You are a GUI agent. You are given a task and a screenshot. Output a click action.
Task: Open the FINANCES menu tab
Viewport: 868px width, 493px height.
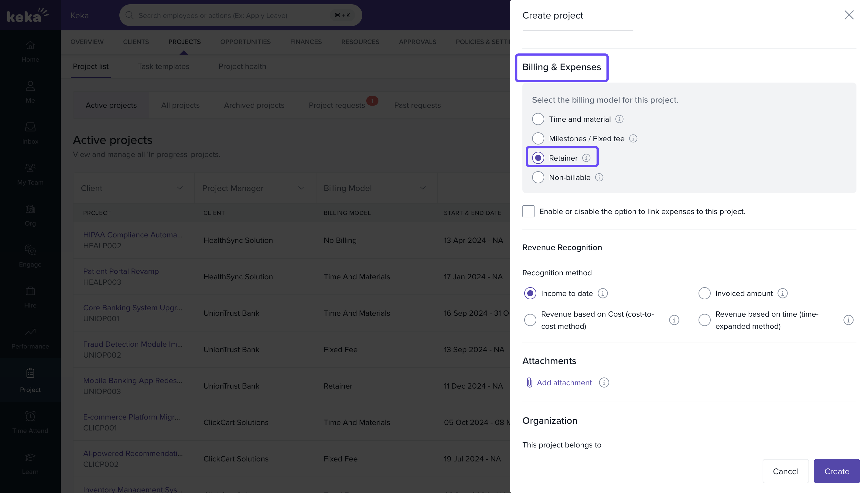(x=306, y=42)
